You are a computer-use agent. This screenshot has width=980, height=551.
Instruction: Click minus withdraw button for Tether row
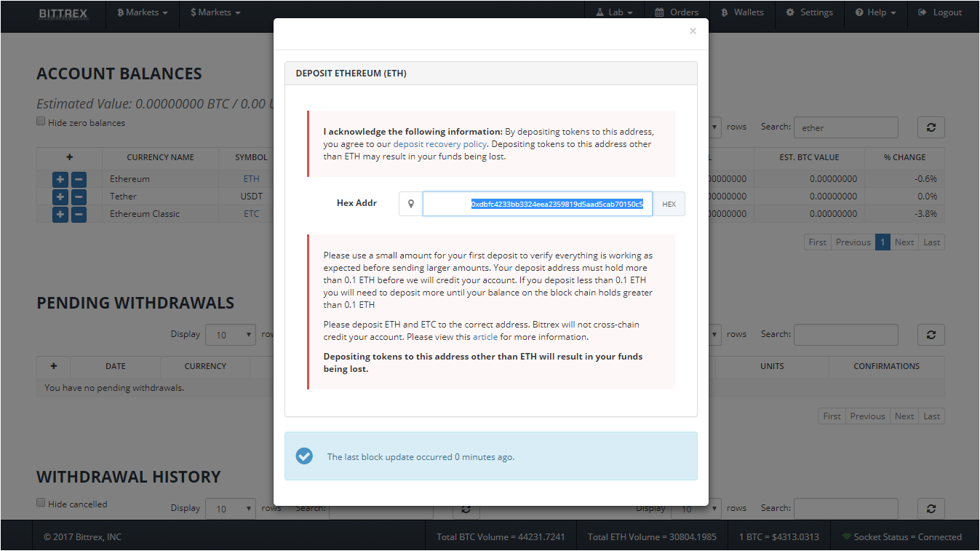tap(79, 197)
